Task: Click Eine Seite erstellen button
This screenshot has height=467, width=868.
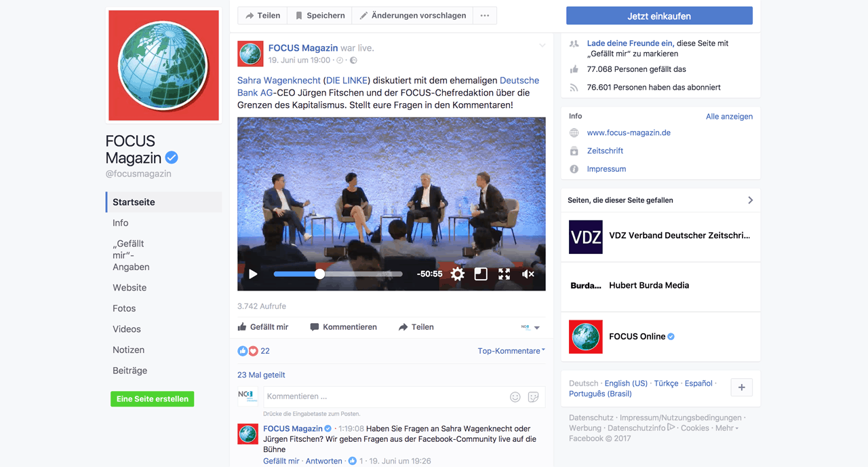Action: (153, 399)
